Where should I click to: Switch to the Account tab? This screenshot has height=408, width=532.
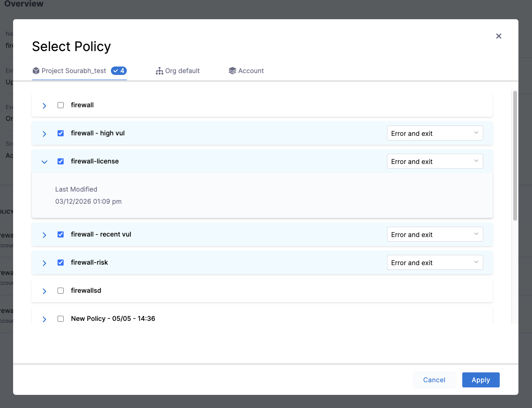247,71
